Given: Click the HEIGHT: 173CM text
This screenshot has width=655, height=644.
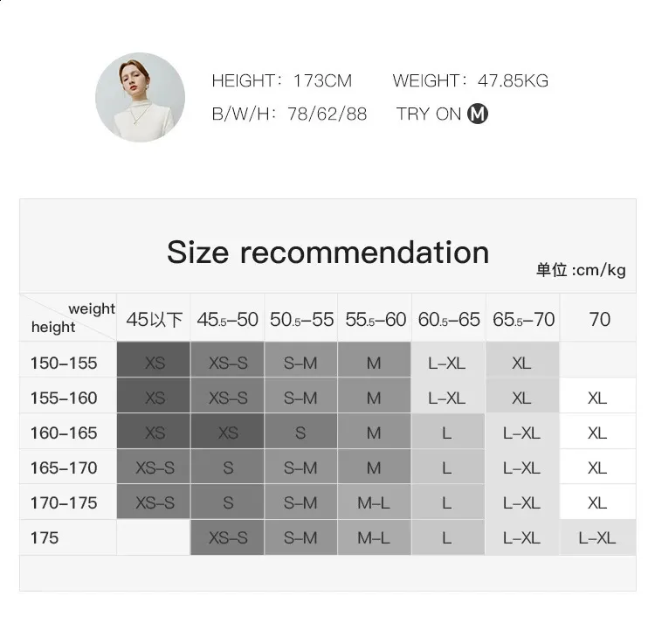Looking at the screenshot, I should point(281,81).
